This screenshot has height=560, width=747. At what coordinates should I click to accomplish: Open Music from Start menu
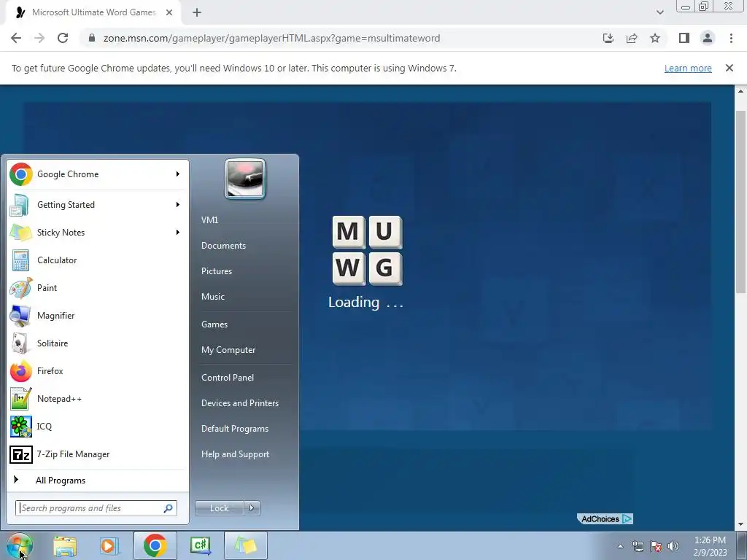[x=212, y=297]
